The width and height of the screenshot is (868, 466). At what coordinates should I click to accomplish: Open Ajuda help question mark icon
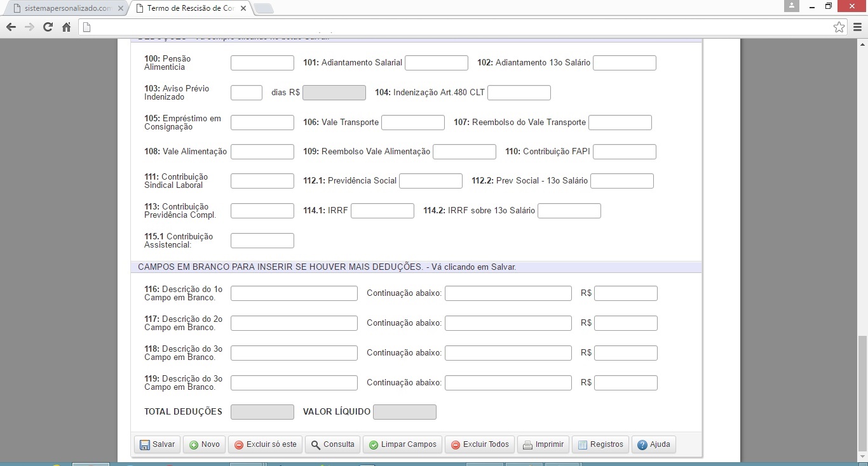coord(642,445)
